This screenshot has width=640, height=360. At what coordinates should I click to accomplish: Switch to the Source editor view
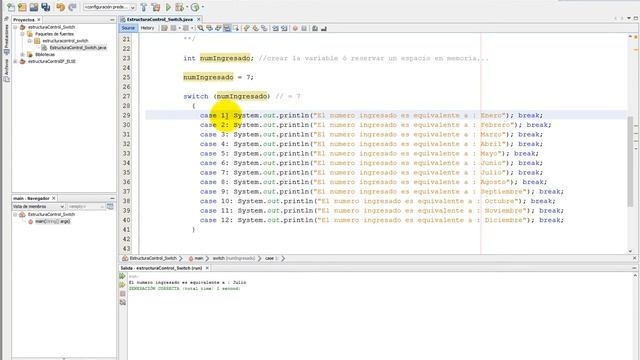pyautogui.click(x=128, y=28)
